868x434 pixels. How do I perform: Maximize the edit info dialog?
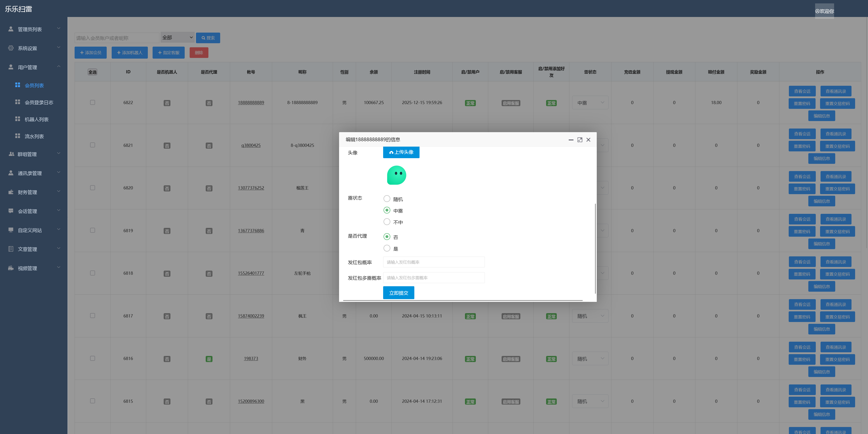(580, 140)
